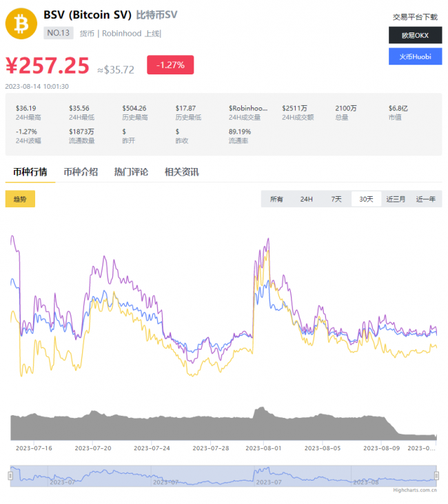Click the 货币 | Robinhood 上线 tag text
The image size is (448, 504).
pyautogui.click(x=121, y=34)
